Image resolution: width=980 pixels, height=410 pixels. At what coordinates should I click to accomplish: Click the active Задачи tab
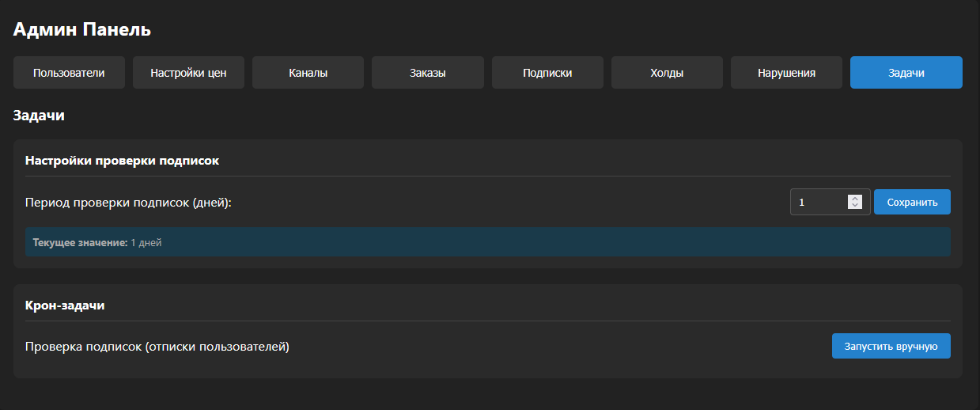coord(906,73)
